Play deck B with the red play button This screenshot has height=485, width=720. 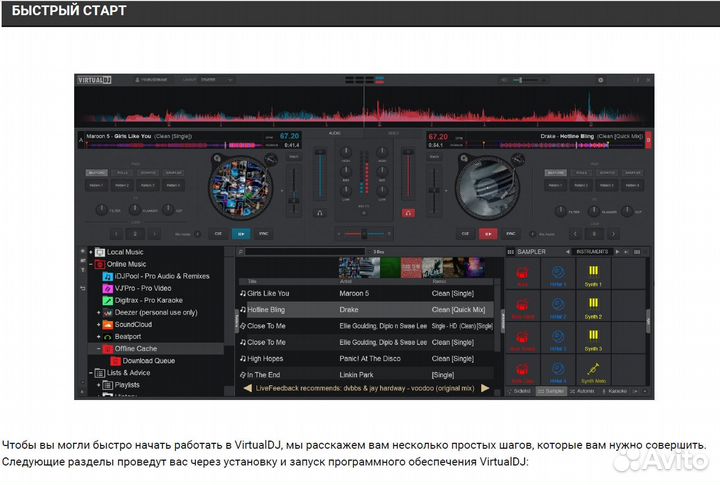488,234
